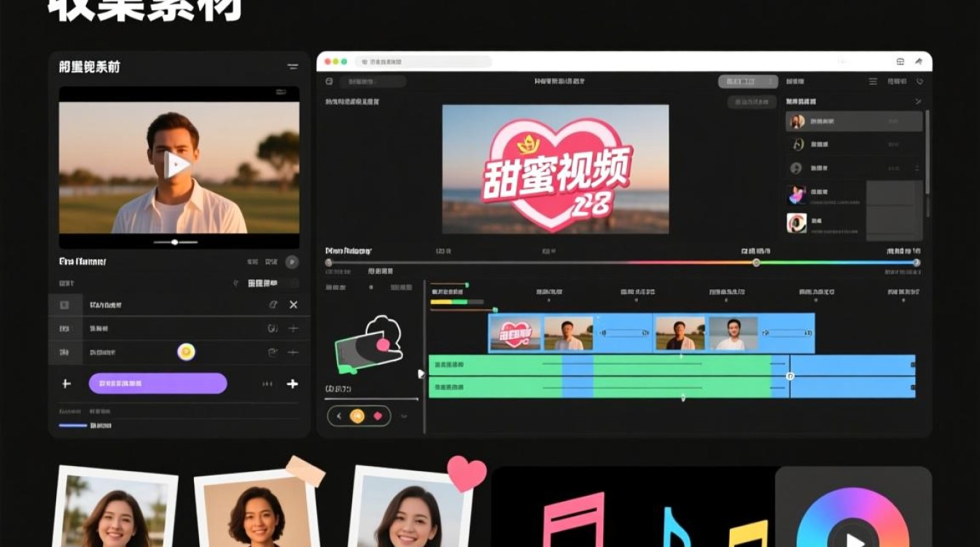Click the yellow circle in the bottom pill control
This screenshot has width=980, height=547.
point(357,416)
